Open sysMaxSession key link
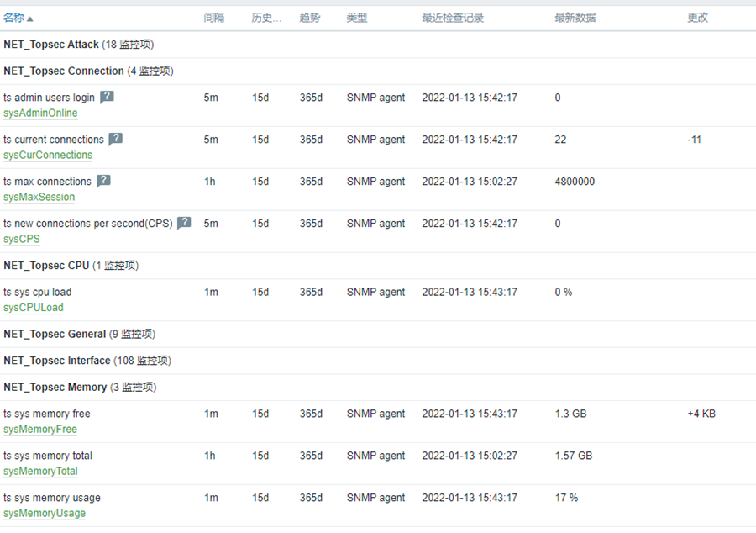The width and height of the screenshot is (756, 533). point(39,197)
